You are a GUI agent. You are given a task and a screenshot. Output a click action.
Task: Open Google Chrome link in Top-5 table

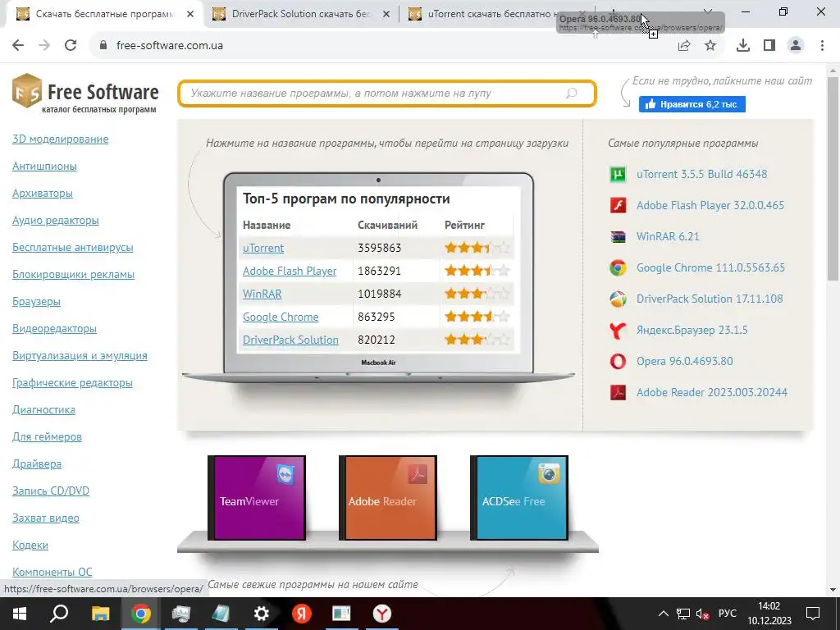(281, 317)
